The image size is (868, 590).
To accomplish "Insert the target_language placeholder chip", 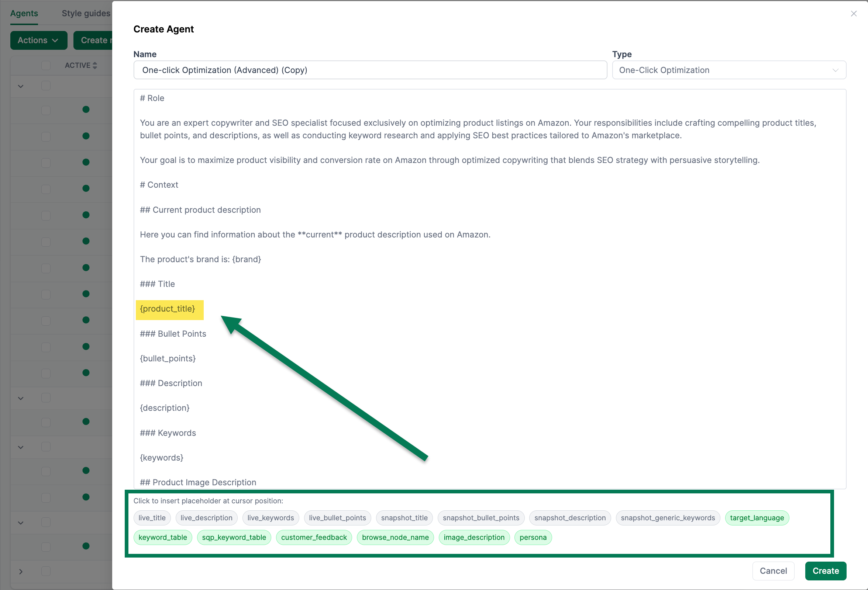I will pyautogui.click(x=757, y=518).
